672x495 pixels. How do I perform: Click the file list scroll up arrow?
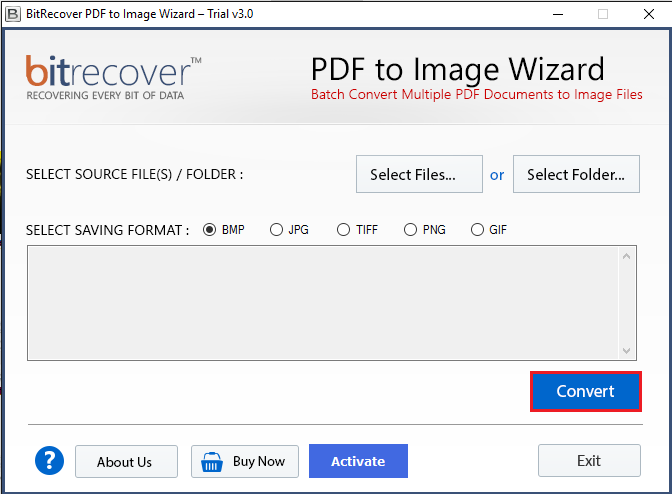click(627, 256)
